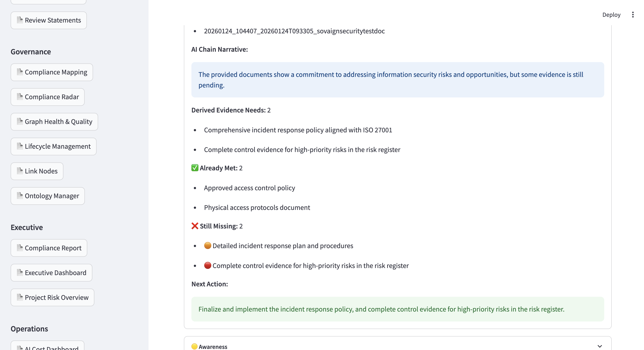Click the Graph Health & Quality page icon

(x=19, y=122)
